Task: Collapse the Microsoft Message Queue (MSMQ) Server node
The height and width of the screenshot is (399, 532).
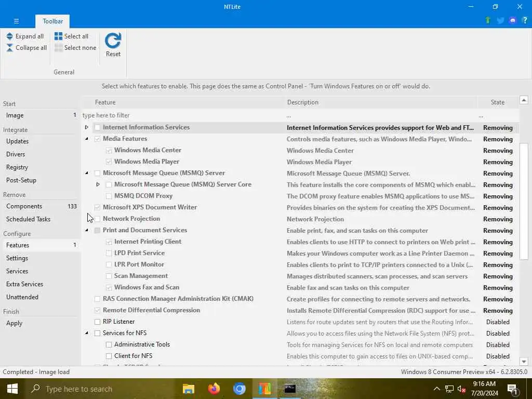Action: pos(87,173)
